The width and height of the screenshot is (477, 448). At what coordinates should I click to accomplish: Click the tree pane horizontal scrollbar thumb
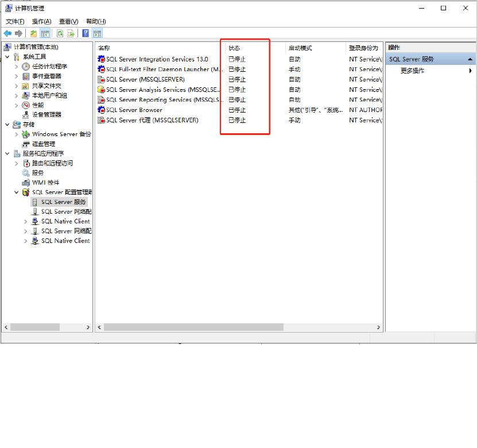click(35, 327)
